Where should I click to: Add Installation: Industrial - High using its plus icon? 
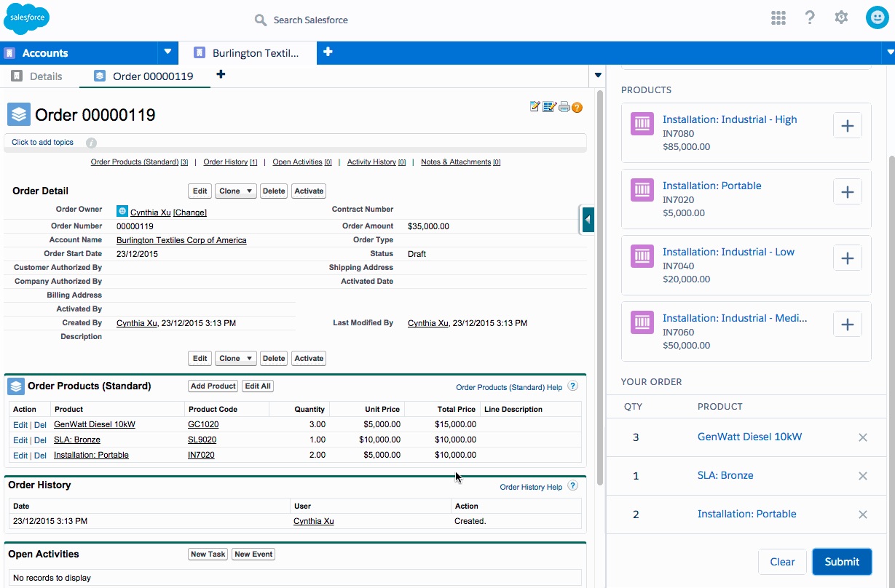click(x=847, y=125)
